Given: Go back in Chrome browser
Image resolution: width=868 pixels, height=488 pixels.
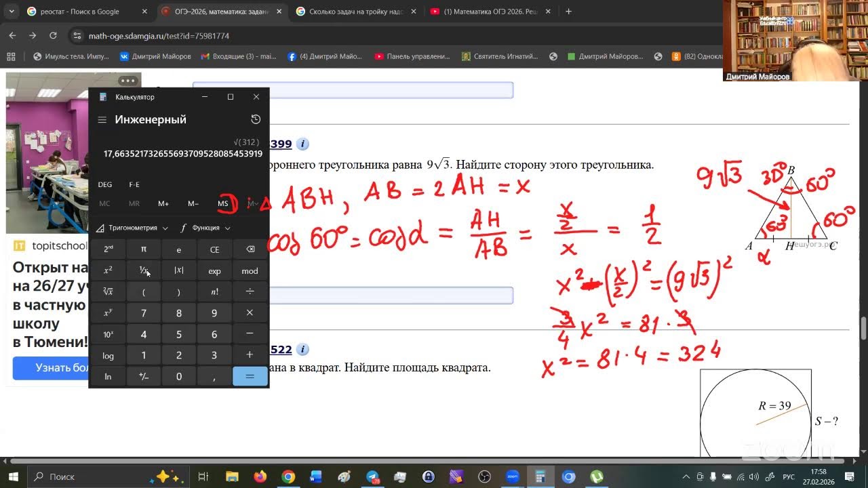Looking at the screenshot, I should [x=13, y=35].
